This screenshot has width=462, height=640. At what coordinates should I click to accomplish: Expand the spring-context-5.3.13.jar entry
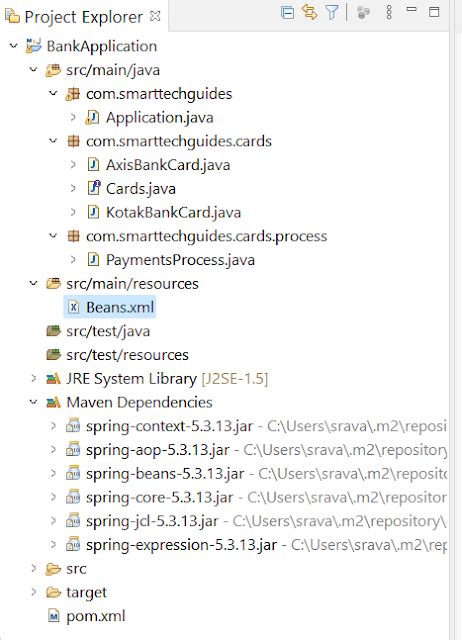click(53, 426)
